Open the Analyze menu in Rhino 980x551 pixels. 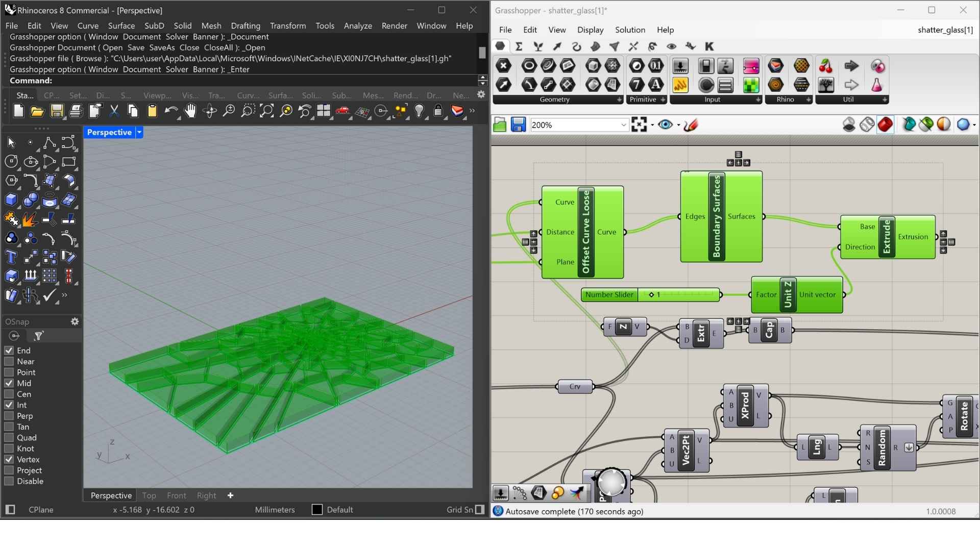pos(358,26)
